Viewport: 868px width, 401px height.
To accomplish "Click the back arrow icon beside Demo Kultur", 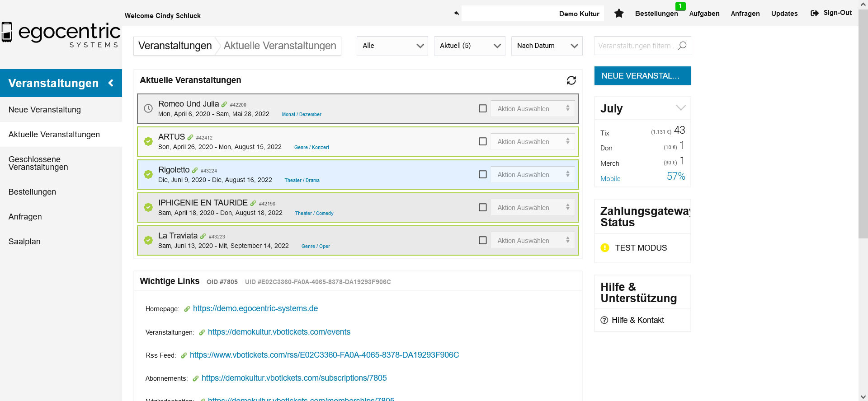I will (456, 14).
